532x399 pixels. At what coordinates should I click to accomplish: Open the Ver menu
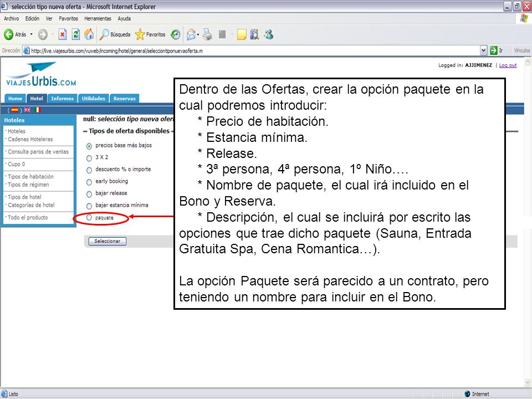click(49, 19)
